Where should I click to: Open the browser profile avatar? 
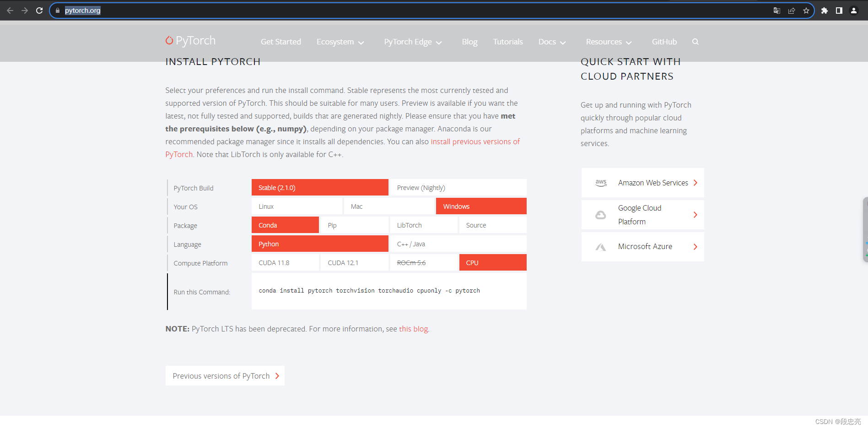pos(854,11)
